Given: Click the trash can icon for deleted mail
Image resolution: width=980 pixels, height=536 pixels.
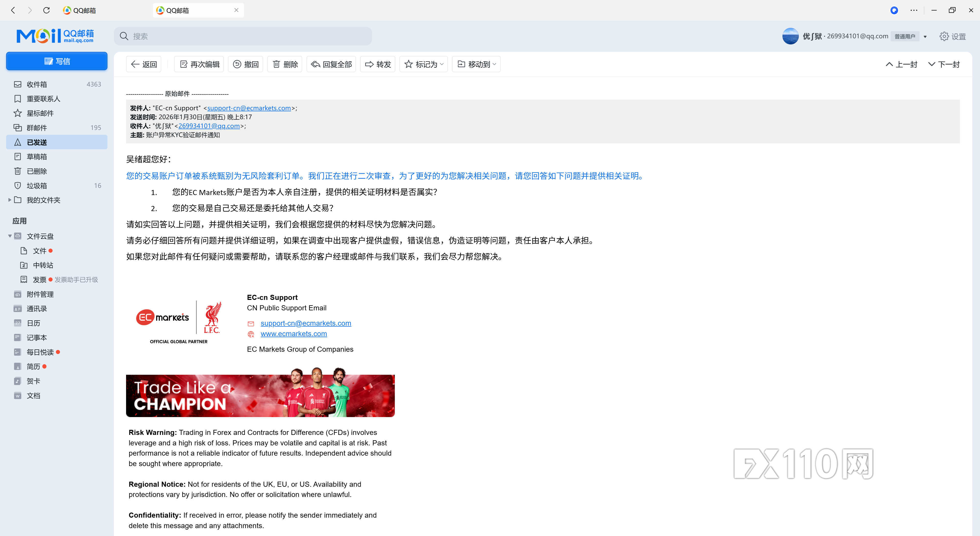Looking at the screenshot, I should point(18,171).
